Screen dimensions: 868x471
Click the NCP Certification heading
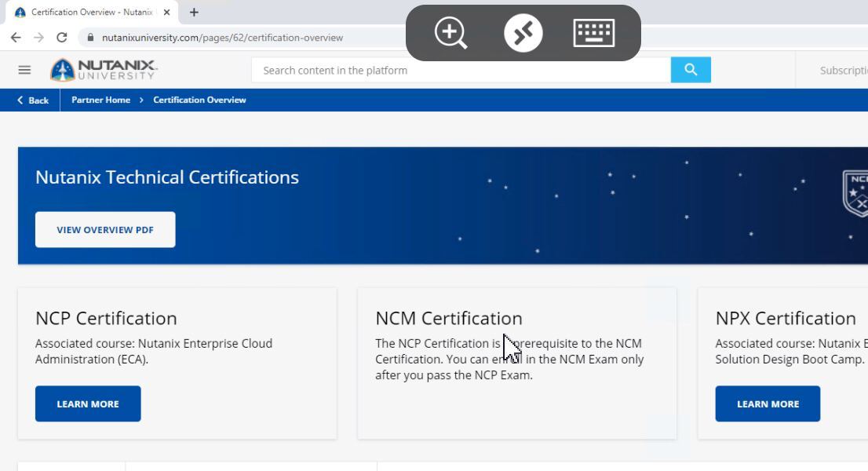pos(106,318)
